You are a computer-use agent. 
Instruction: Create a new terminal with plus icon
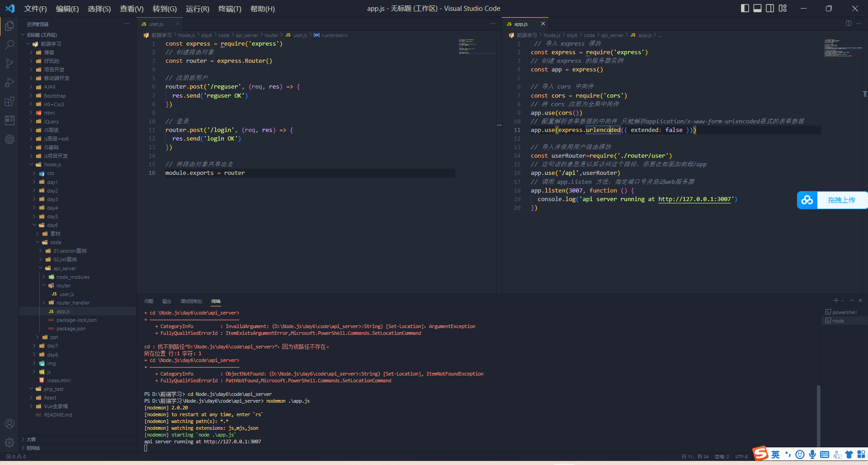[836, 301]
